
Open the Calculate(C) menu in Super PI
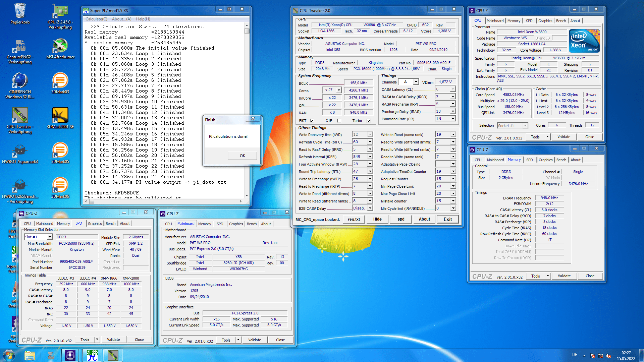tap(96, 19)
